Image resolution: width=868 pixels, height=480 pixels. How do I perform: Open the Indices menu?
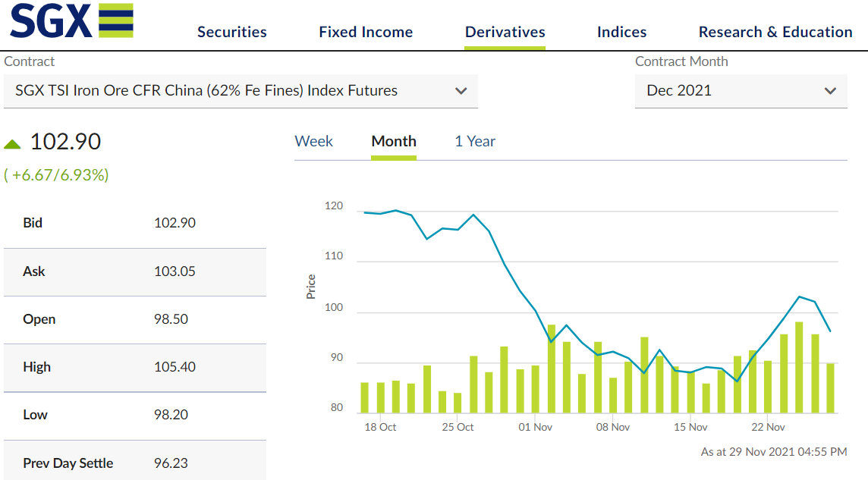tap(621, 32)
